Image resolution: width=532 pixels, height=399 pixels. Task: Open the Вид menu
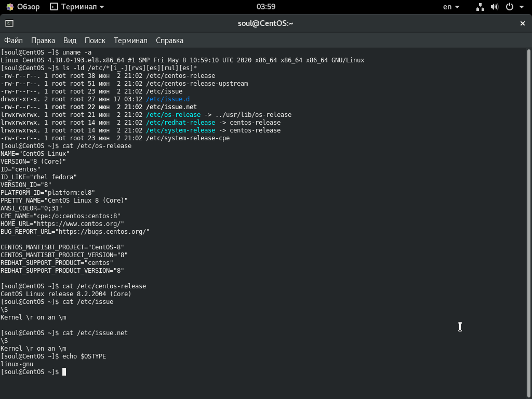pos(70,41)
